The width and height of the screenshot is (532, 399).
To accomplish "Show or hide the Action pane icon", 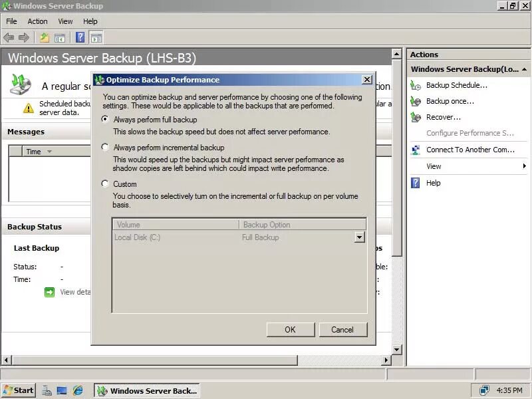I will click(95, 37).
